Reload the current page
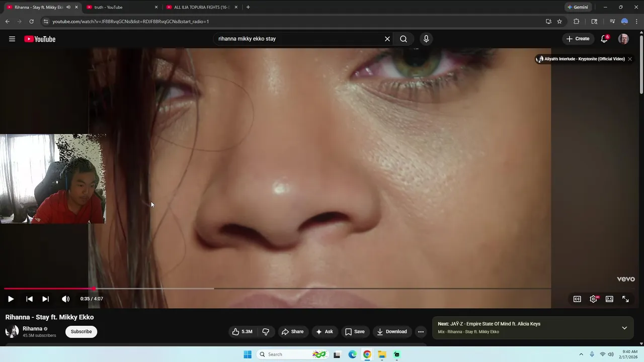This screenshot has height=362, width=644. pyautogui.click(x=31, y=22)
